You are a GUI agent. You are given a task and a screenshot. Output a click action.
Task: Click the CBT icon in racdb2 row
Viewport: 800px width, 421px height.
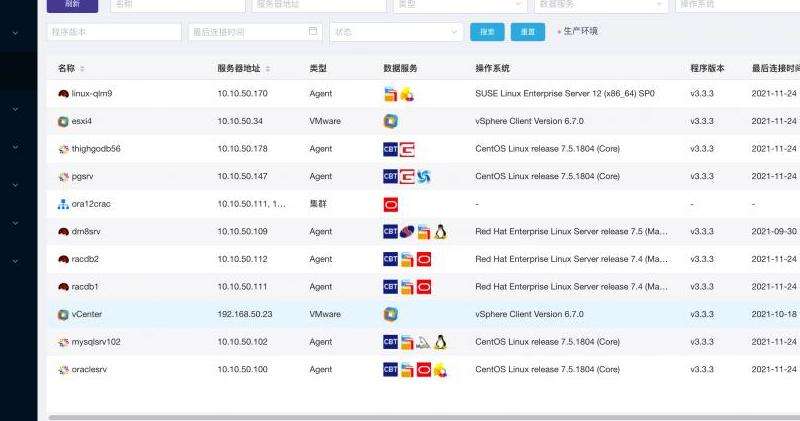click(390, 259)
